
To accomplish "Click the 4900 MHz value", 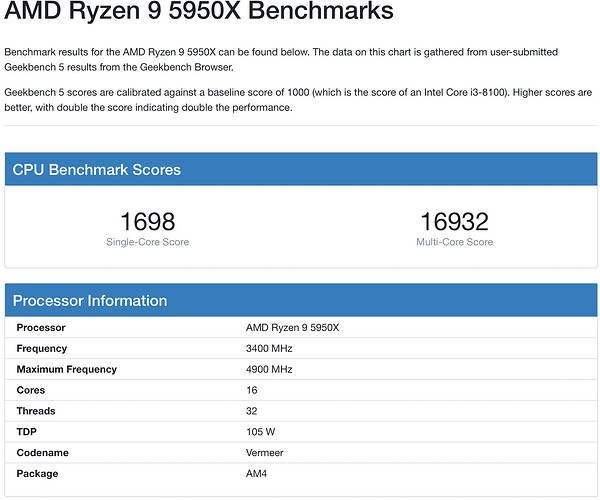I will pos(269,369).
